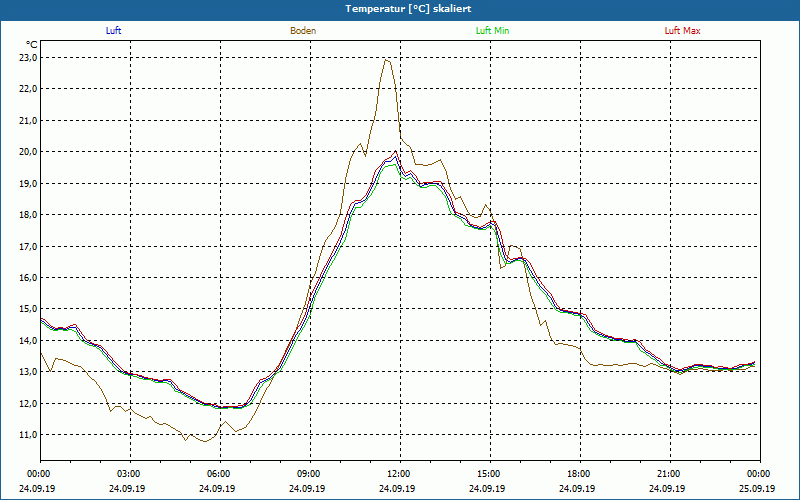
Task: Click the 25.09.19 date label
Action: pyautogui.click(x=757, y=488)
